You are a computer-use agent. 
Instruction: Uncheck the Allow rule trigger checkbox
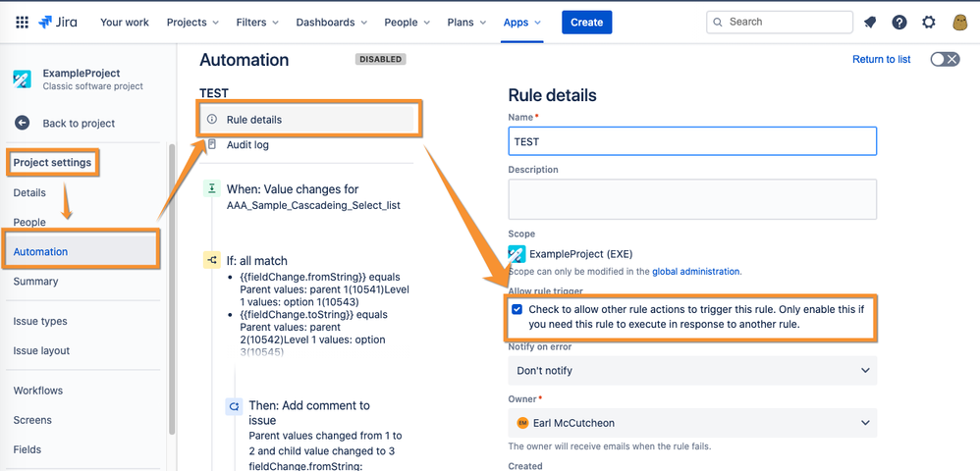click(517, 309)
